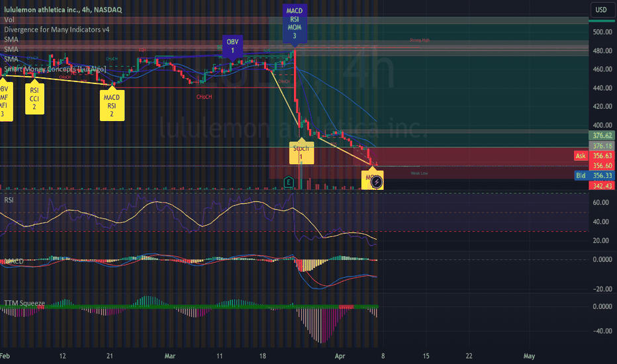Image resolution: width=617 pixels, height=364 pixels.
Task: Click the 440.00 price axis value
Action: (602, 88)
